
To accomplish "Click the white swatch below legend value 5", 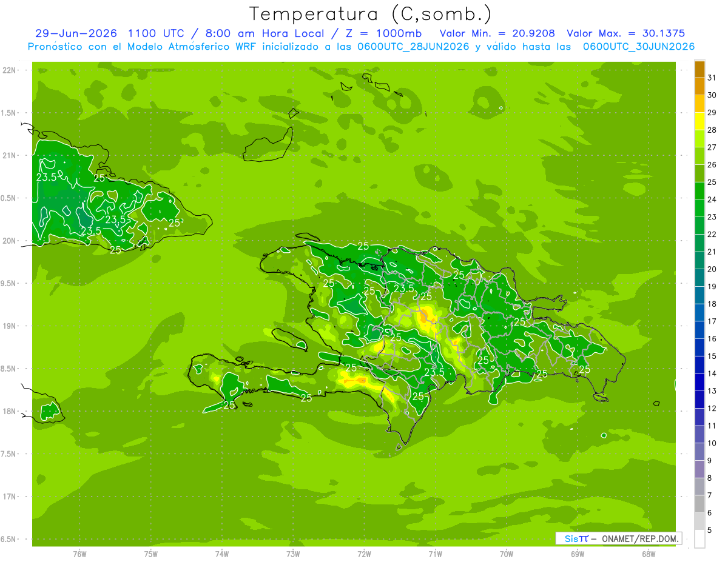I will click(700, 539).
